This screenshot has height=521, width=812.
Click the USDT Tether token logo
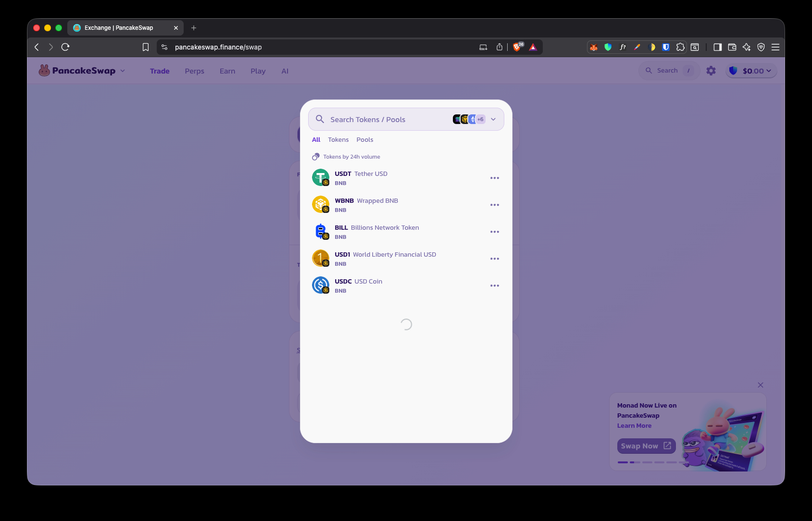(x=321, y=177)
